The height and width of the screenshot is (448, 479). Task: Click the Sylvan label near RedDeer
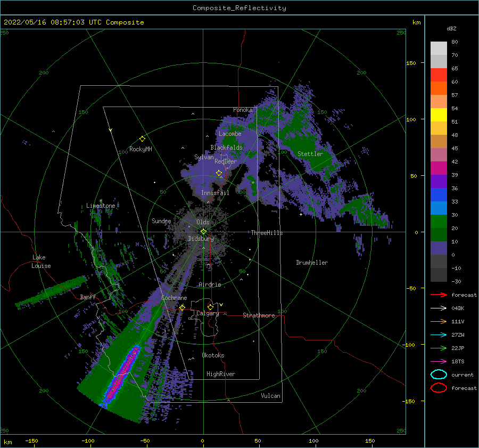tap(204, 157)
